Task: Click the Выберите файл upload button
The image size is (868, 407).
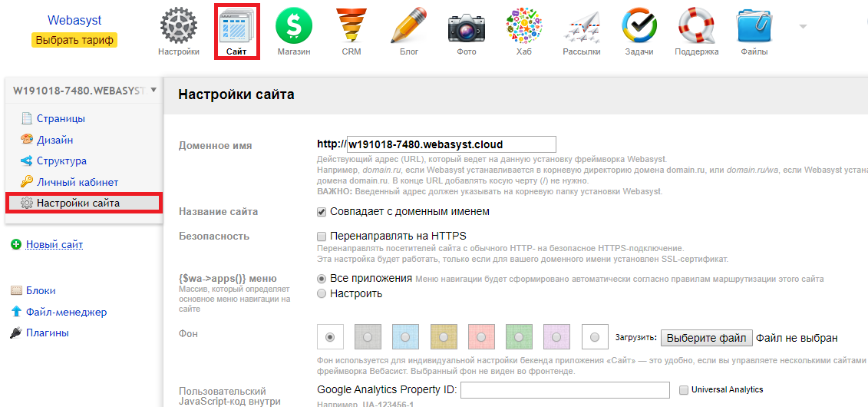Action: pos(707,338)
